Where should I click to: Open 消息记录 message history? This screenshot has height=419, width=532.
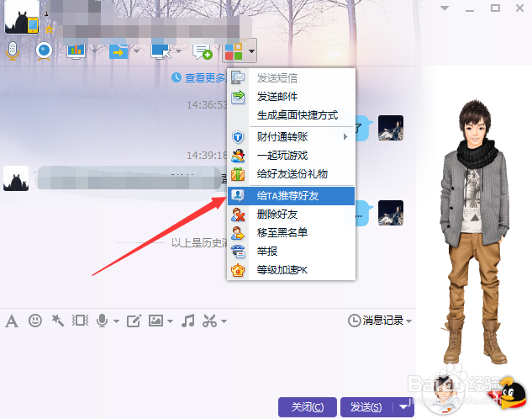[x=380, y=321]
